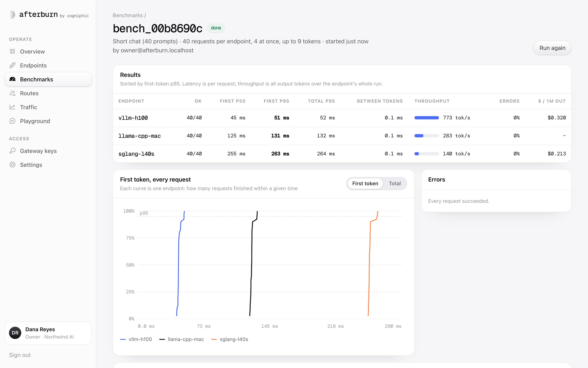Click the Overview grid icon

point(12,51)
